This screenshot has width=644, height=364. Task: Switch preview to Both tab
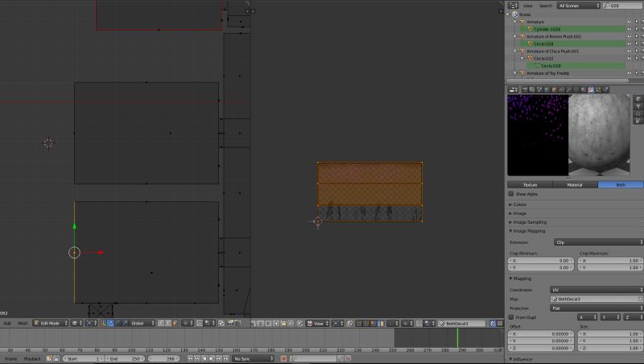pyautogui.click(x=621, y=185)
